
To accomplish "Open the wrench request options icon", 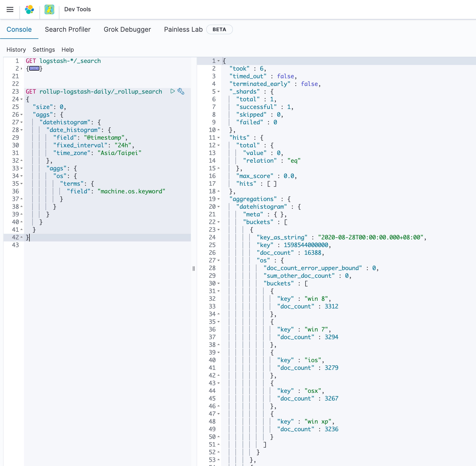I will pos(181,91).
